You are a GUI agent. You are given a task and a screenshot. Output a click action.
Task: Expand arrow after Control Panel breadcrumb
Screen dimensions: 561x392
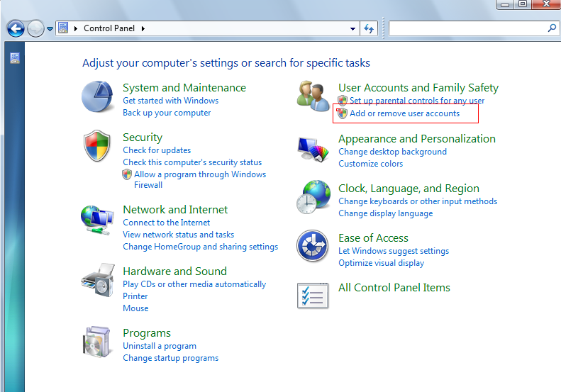[143, 28]
